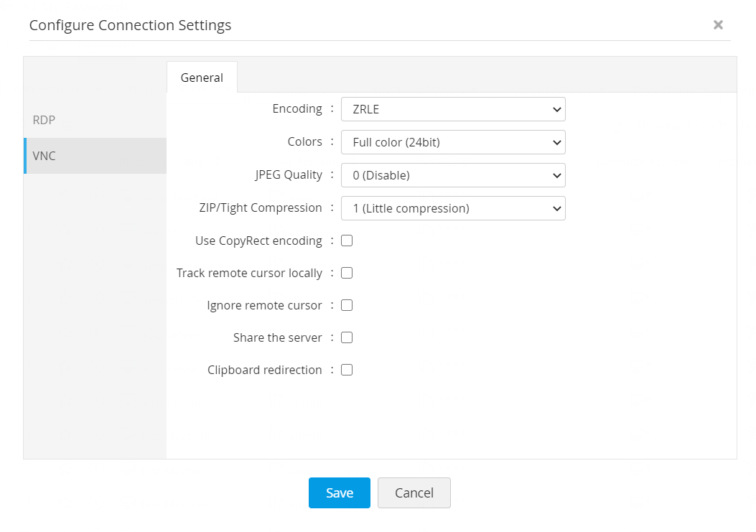Open the Encoding dropdown showing ZRLE
The width and height of the screenshot is (756, 532).
pos(453,109)
